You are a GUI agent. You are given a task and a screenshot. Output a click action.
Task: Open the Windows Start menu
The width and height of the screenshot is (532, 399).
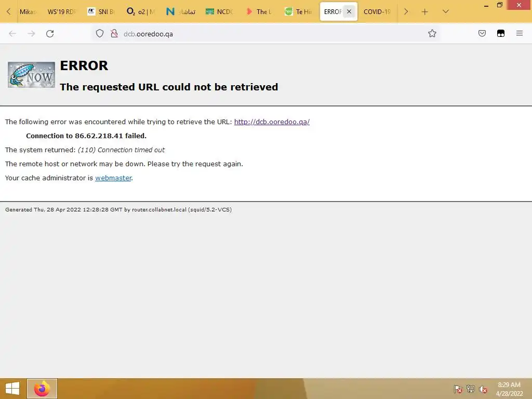pos(12,389)
